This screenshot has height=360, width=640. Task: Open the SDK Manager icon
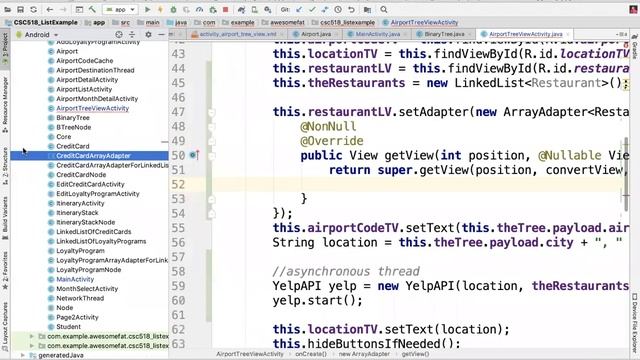coord(268,9)
